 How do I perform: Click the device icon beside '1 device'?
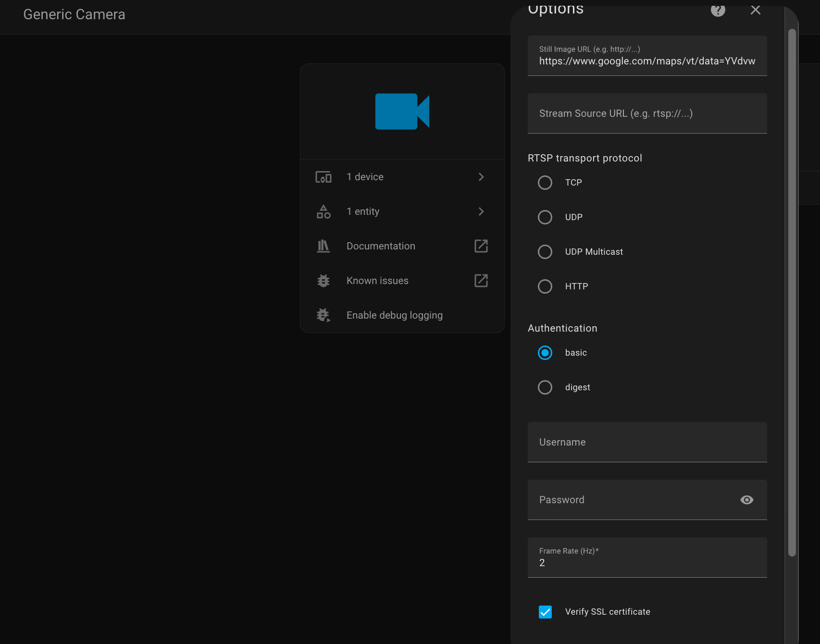tap(323, 177)
